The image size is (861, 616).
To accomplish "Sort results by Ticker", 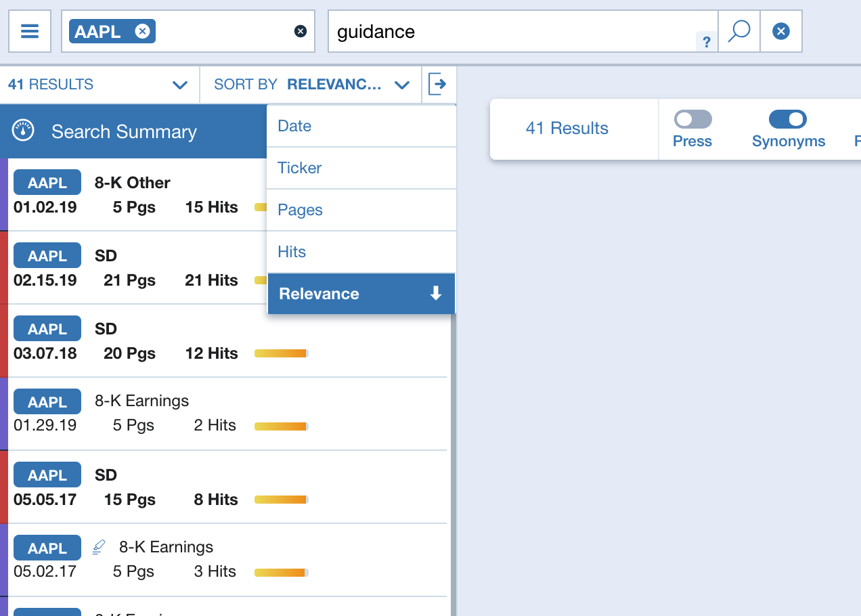I will 361,168.
